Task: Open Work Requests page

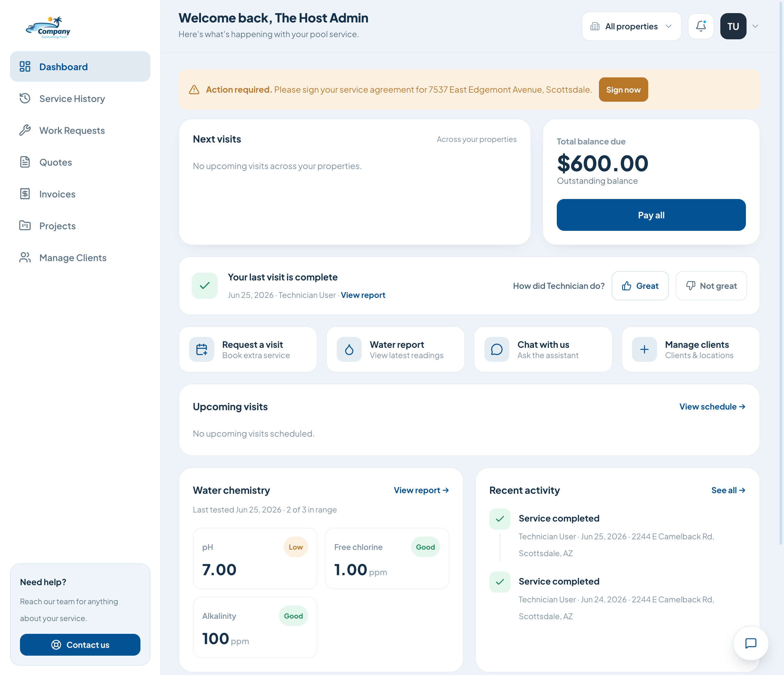Action: (80, 130)
